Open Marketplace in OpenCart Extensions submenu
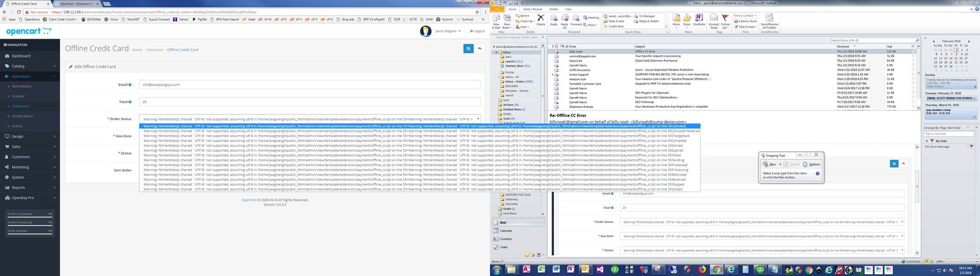Screen dimensions: 980x276 (x=21, y=86)
